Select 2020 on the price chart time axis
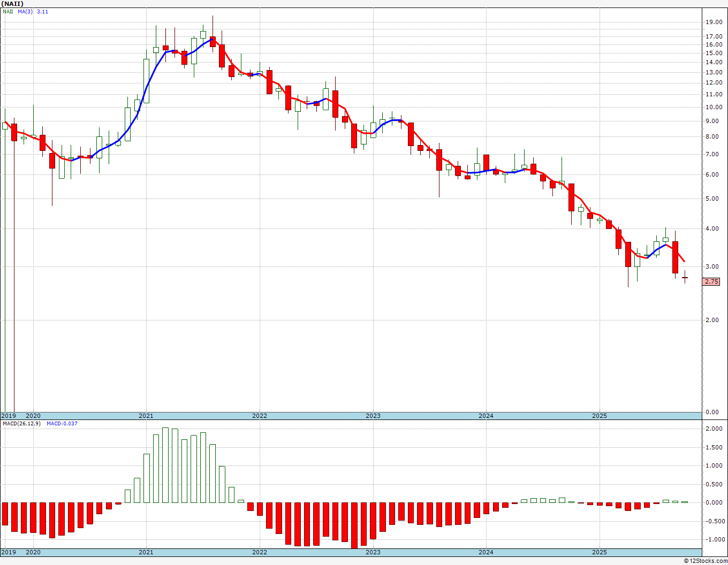Viewport: 728px width, 565px height. pos(33,416)
